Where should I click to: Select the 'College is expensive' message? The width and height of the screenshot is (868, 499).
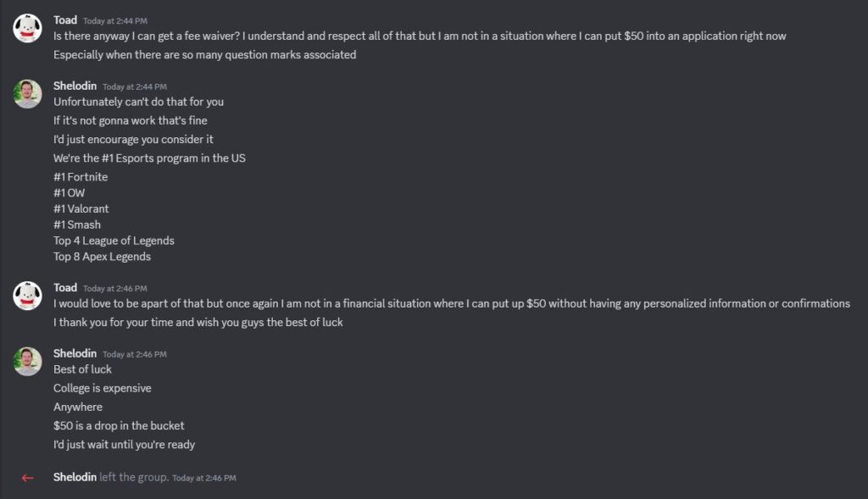103,388
